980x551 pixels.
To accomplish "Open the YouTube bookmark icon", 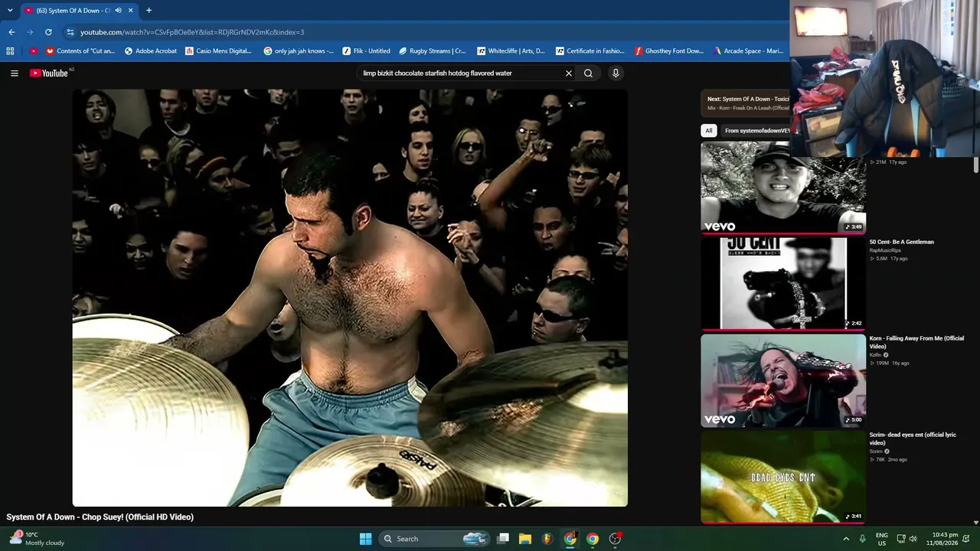I will pos(33,51).
